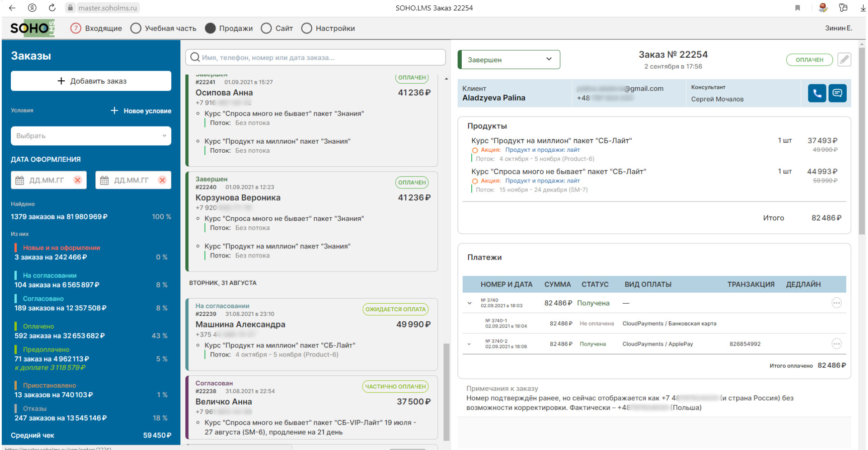Click the Добавить заказ button
Screen dimensions: 868x450
click(x=91, y=81)
